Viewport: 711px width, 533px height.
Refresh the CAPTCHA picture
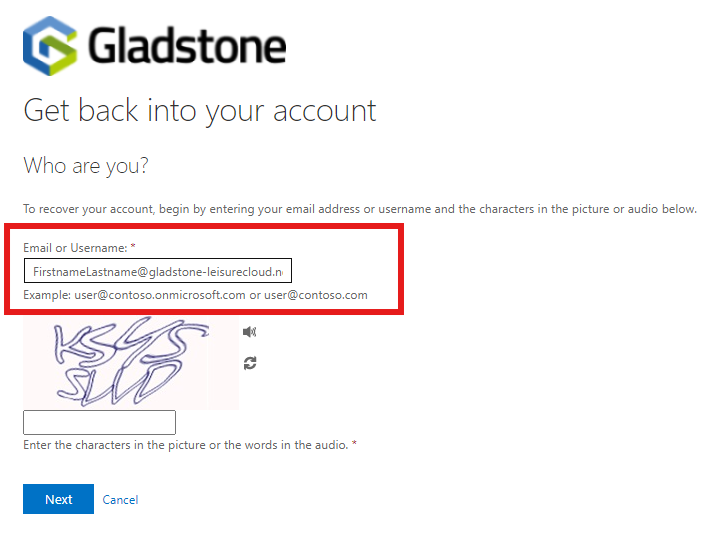250,363
